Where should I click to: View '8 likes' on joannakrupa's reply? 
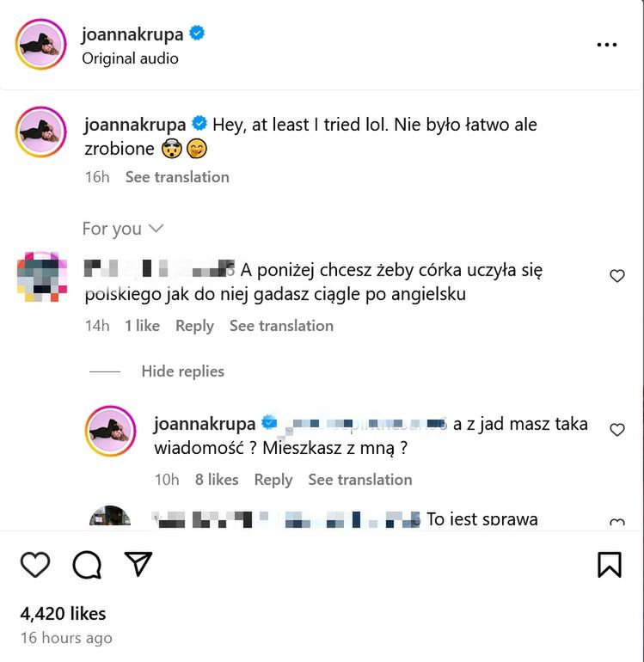[217, 480]
